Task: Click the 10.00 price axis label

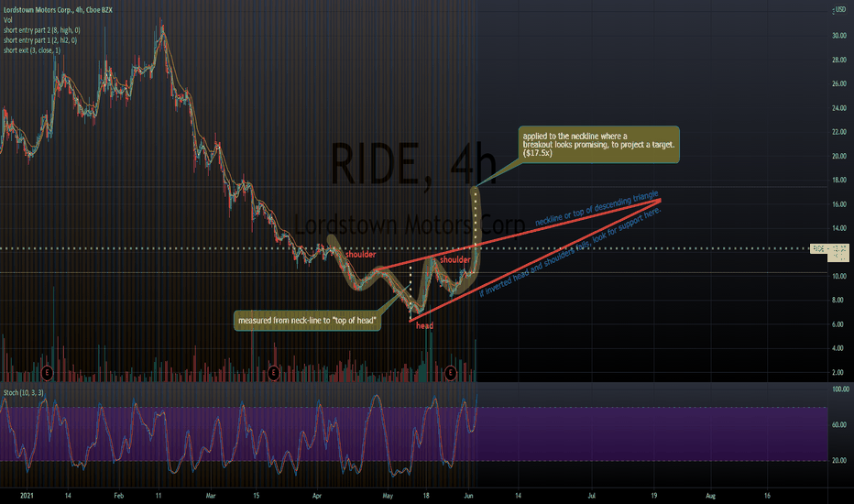Action: coord(838,276)
